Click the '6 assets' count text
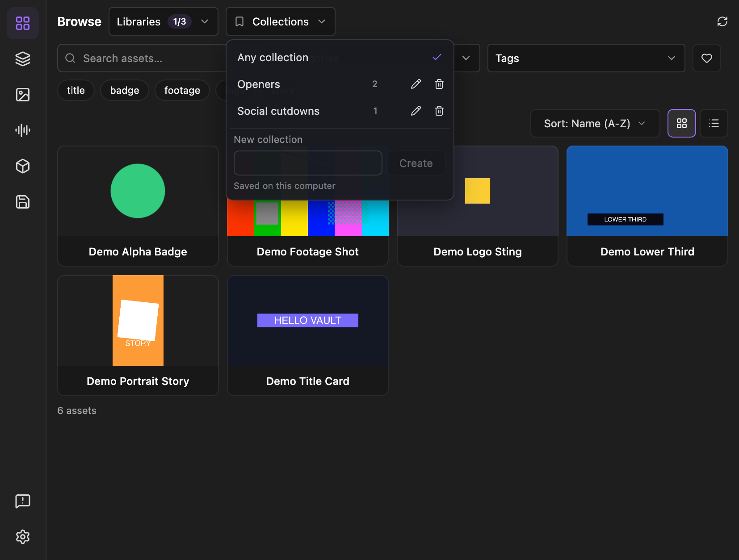 (x=77, y=410)
